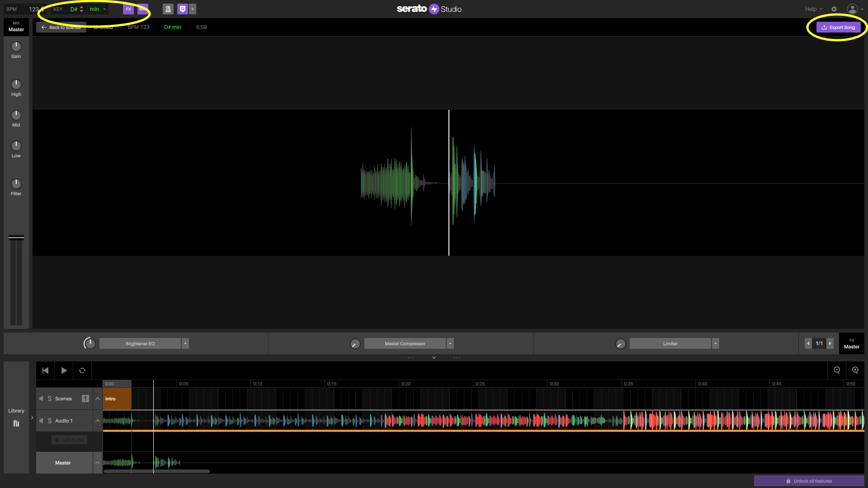Image resolution: width=868 pixels, height=488 pixels.
Task: Open the min scale dropdown
Action: pyautogui.click(x=98, y=9)
